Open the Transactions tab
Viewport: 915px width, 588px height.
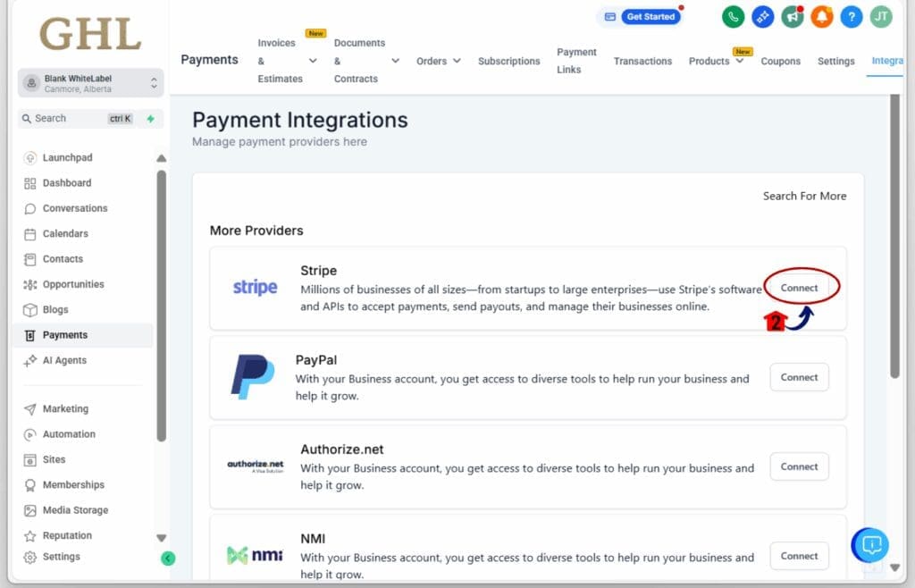(x=642, y=61)
